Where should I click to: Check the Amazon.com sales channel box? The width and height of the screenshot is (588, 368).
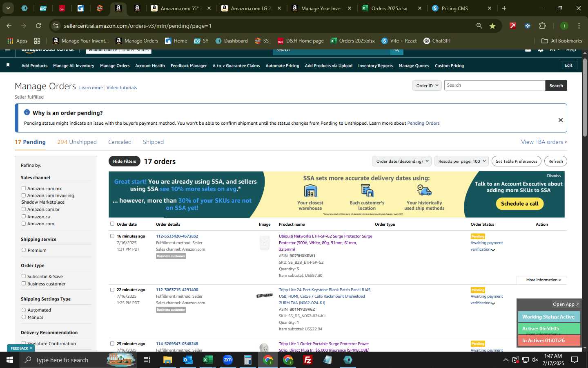point(24,223)
